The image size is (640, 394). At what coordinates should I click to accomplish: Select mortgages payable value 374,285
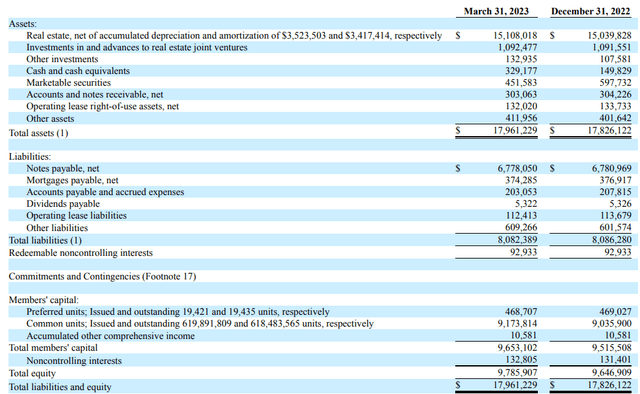click(x=521, y=180)
